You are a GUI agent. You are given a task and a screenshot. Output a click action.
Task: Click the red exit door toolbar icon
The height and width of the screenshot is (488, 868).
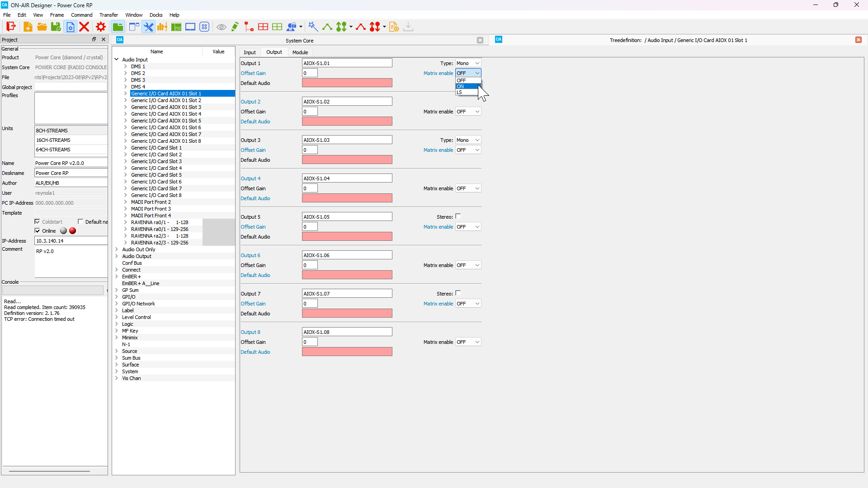[11, 27]
